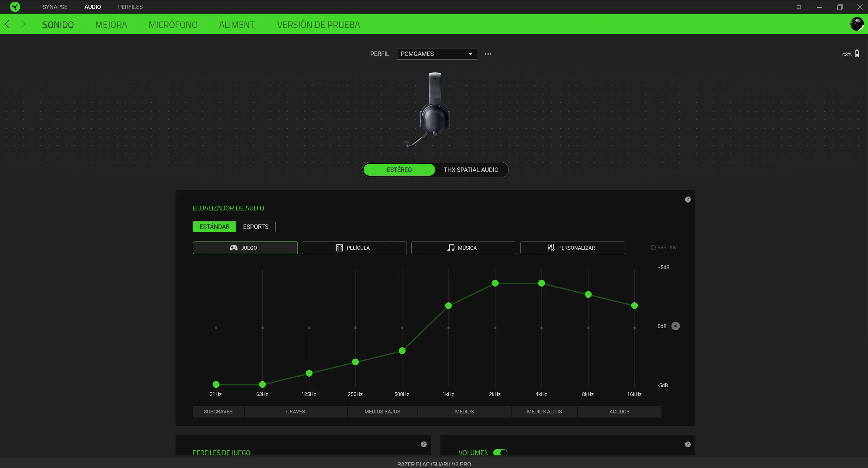
Task: Click the Graves band label
Action: pos(295,412)
